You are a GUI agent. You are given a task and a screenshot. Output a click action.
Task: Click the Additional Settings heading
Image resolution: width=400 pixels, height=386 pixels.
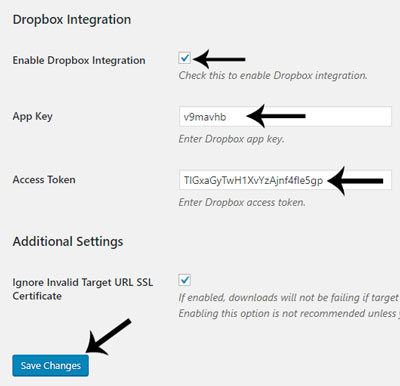pos(68,241)
